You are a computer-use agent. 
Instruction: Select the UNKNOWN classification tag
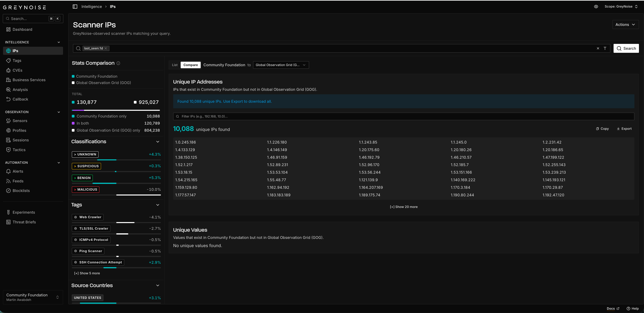point(85,154)
